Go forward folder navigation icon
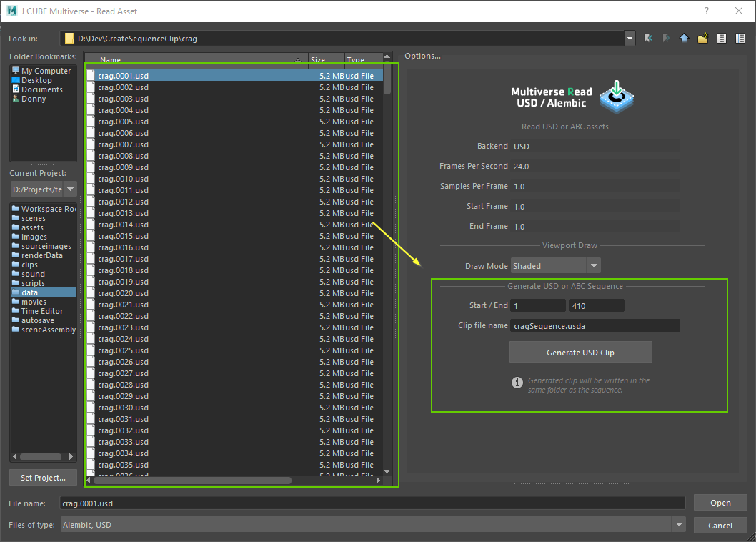Screen dimensions: 756x542 coord(666,38)
